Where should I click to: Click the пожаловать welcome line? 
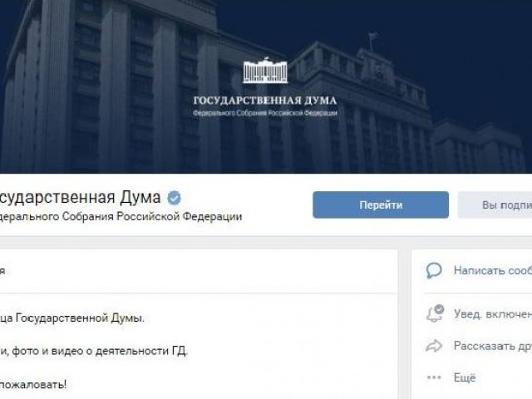tap(33, 385)
